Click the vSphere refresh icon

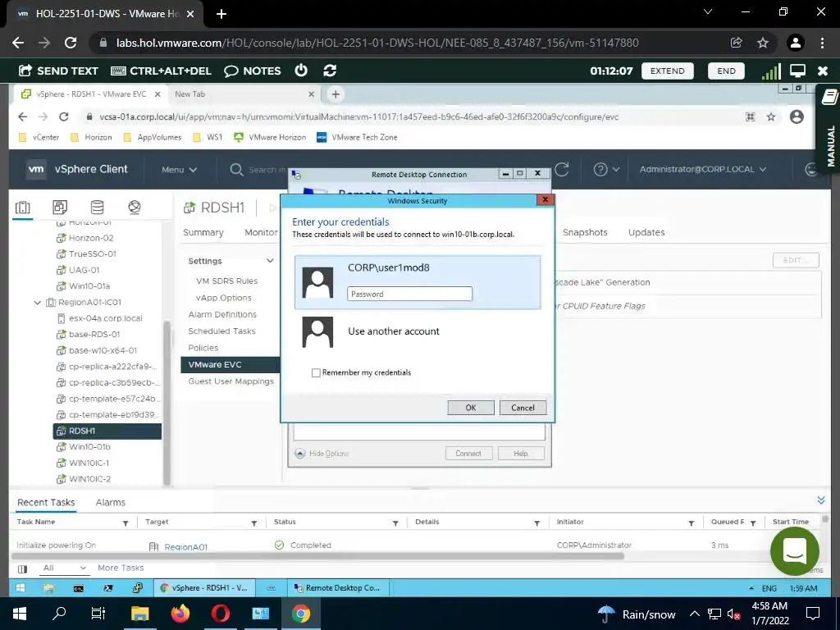pyautogui.click(x=561, y=169)
